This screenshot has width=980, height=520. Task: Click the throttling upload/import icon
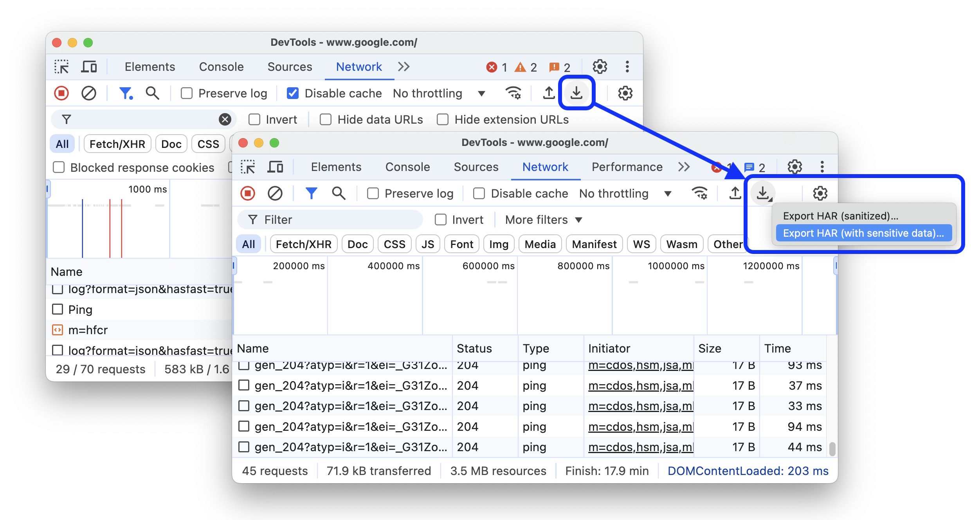point(734,193)
